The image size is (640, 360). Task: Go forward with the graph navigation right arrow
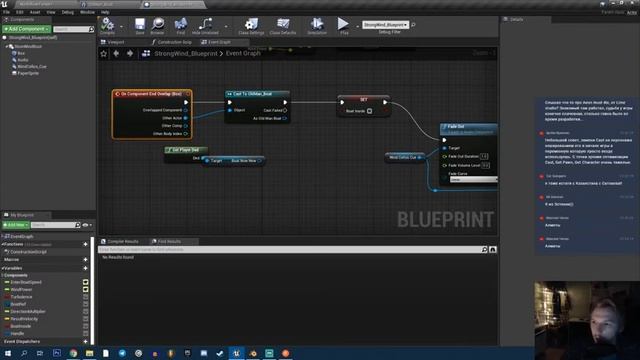click(130, 53)
